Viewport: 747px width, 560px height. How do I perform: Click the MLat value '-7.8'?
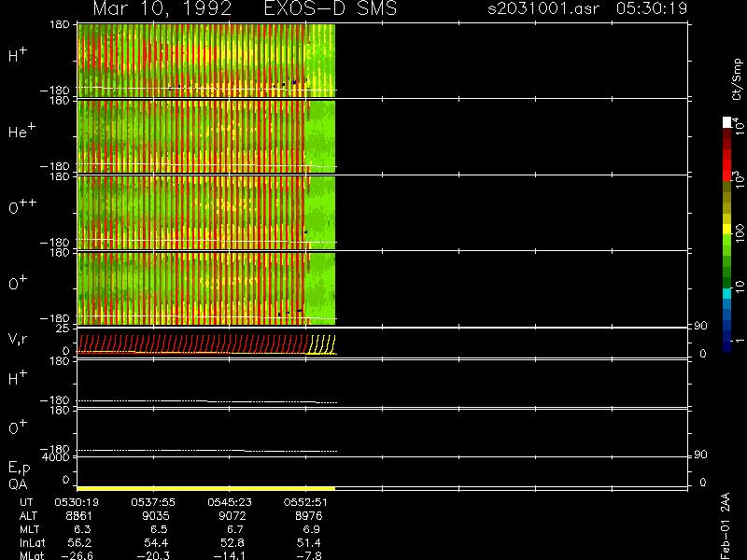[309, 555]
